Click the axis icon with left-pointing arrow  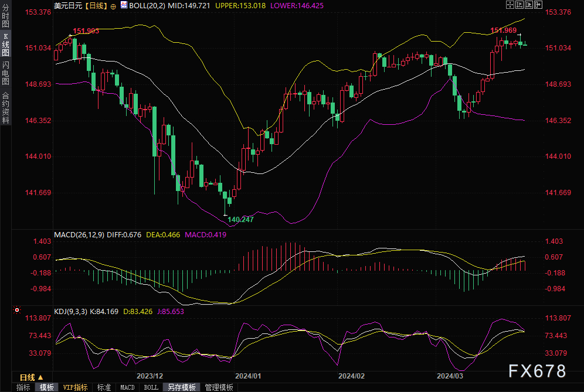point(520,5)
